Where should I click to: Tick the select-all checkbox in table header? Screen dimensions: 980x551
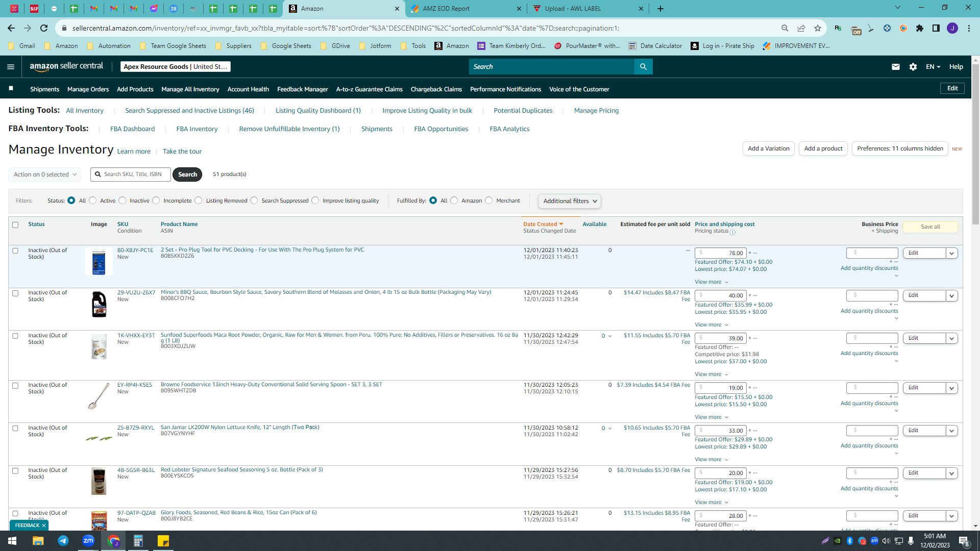(x=15, y=225)
